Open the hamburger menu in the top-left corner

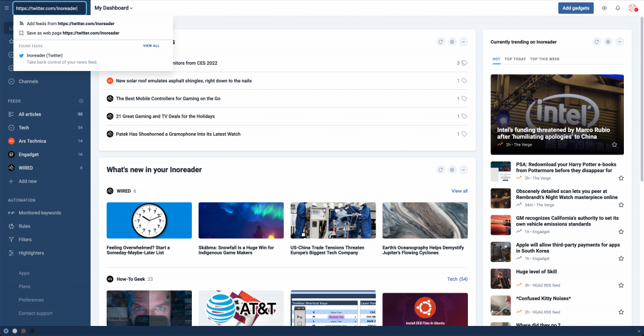tap(6, 8)
